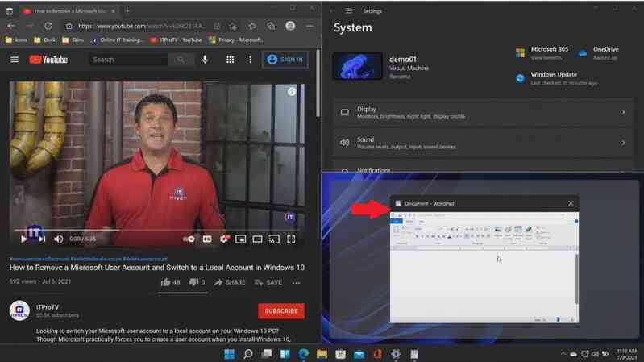644x362 pixels.
Task: Refresh the page in Edge
Action: (x=48, y=26)
